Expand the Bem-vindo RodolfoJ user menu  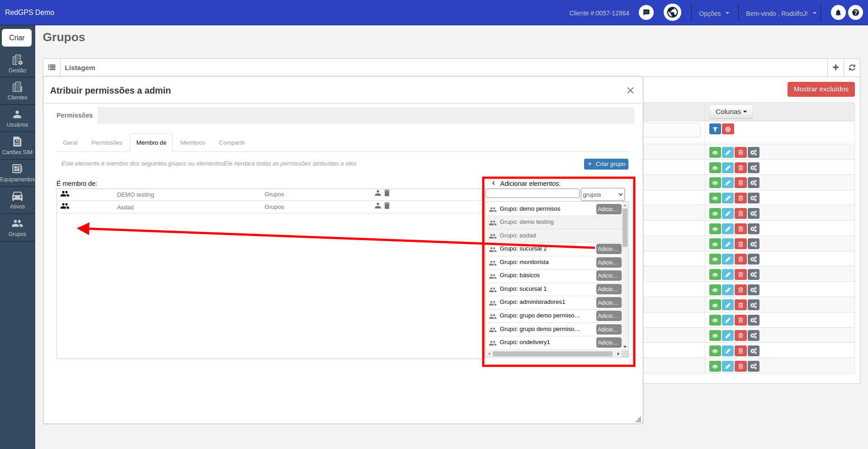(781, 13)
